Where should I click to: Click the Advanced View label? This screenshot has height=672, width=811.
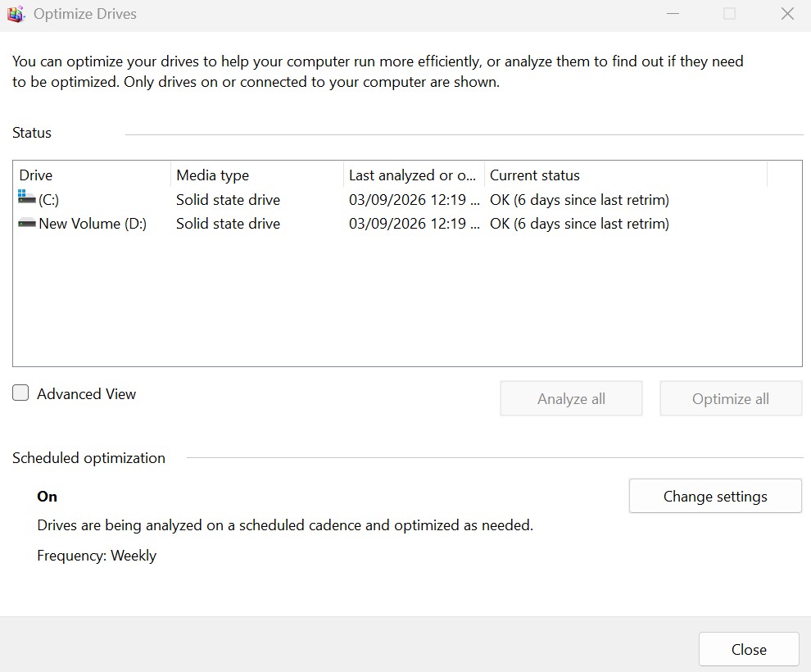pos(86,394)
